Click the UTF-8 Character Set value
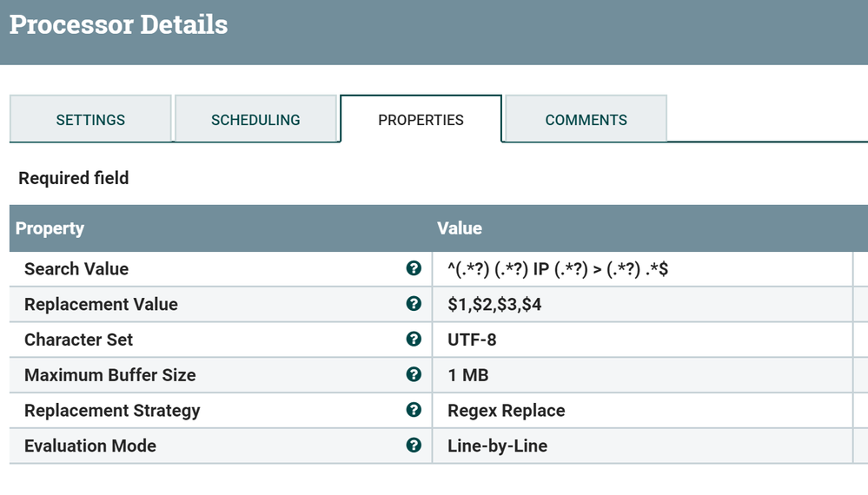Screen dimensions: 868x495 click(x=472, y=340)
